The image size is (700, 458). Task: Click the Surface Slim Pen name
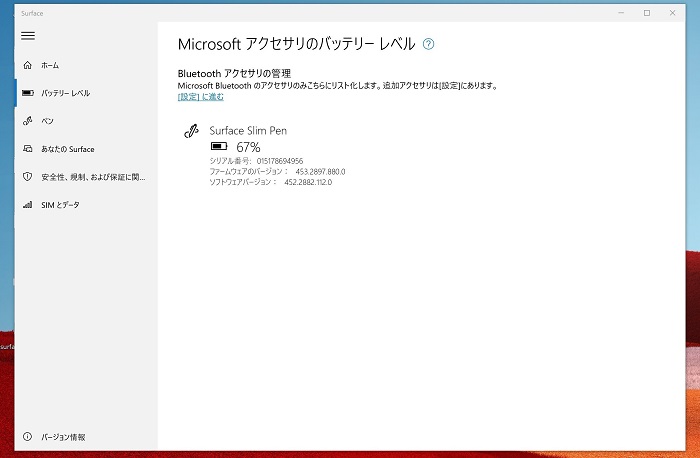(248, 130)
